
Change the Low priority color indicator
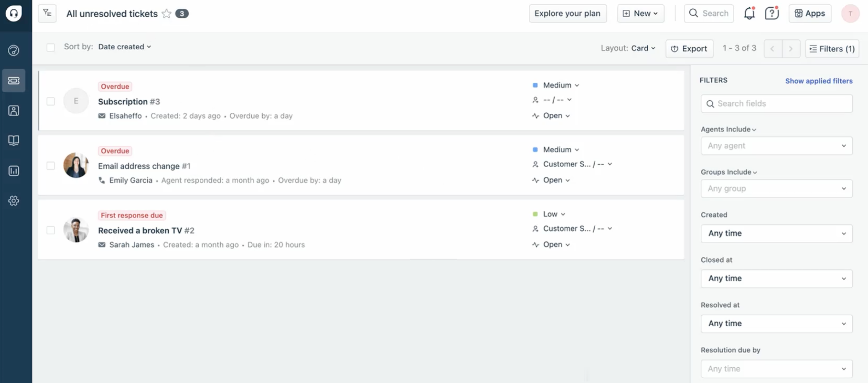click(x=535, y=214)
